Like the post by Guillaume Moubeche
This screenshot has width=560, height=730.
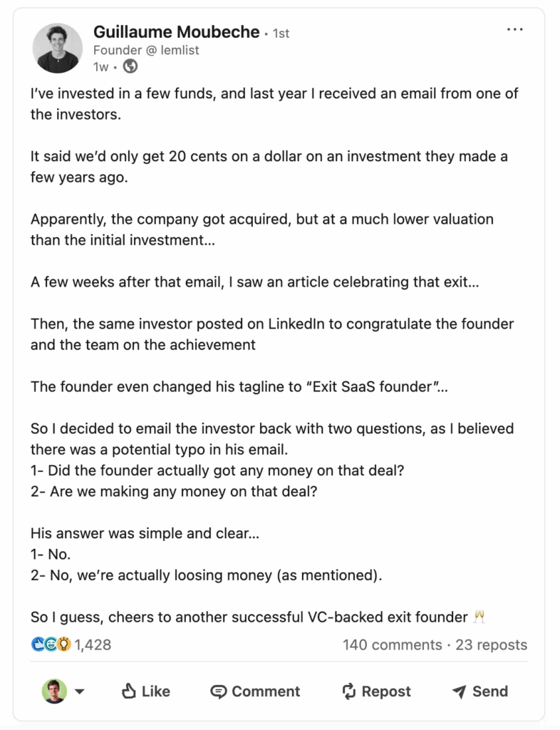(146, 691)
